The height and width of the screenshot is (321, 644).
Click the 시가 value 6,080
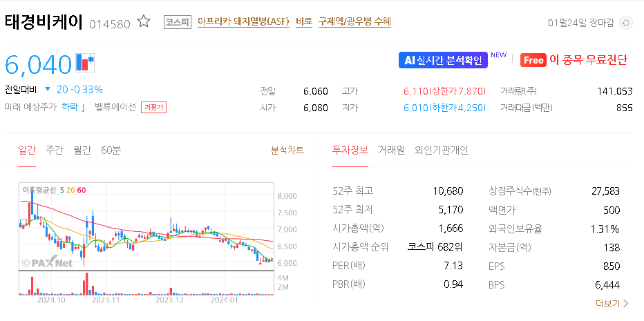coord(315,108)
